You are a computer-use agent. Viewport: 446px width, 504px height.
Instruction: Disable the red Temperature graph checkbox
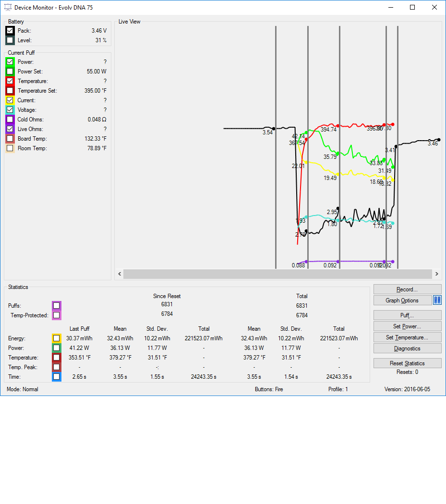point(10,81)
